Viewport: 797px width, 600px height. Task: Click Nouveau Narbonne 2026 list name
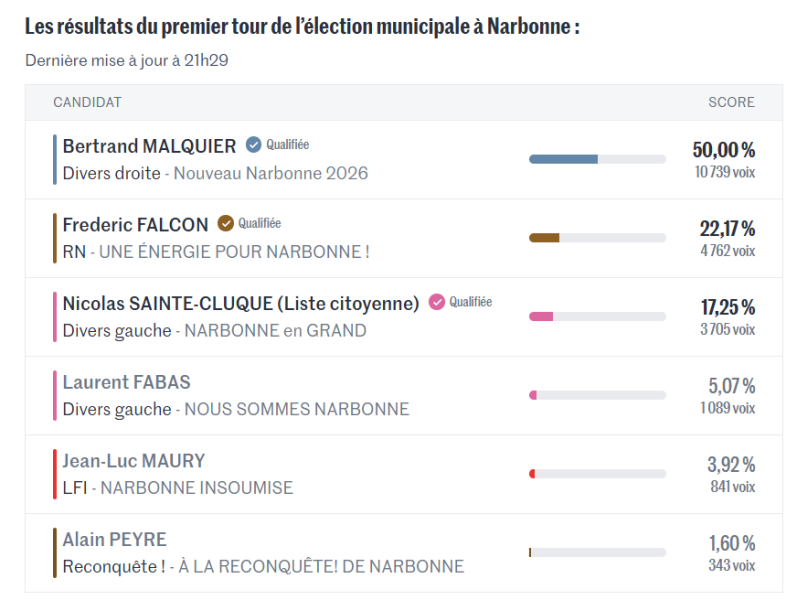(271, 173)
